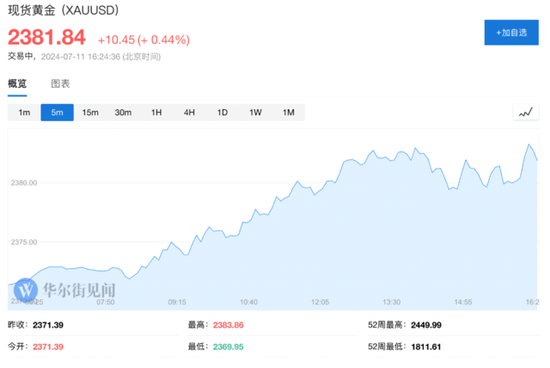Set chart to 1W interval
Screen dimensions: 550x368
point(255,113)
